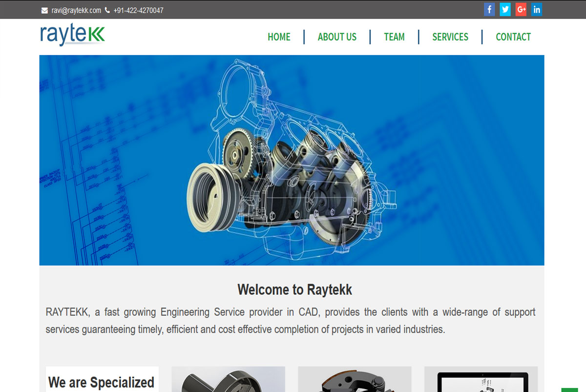The width and height of the screenshot is (586, 392).
Task: Click the Raytekk logo
Action: (72, 35)
